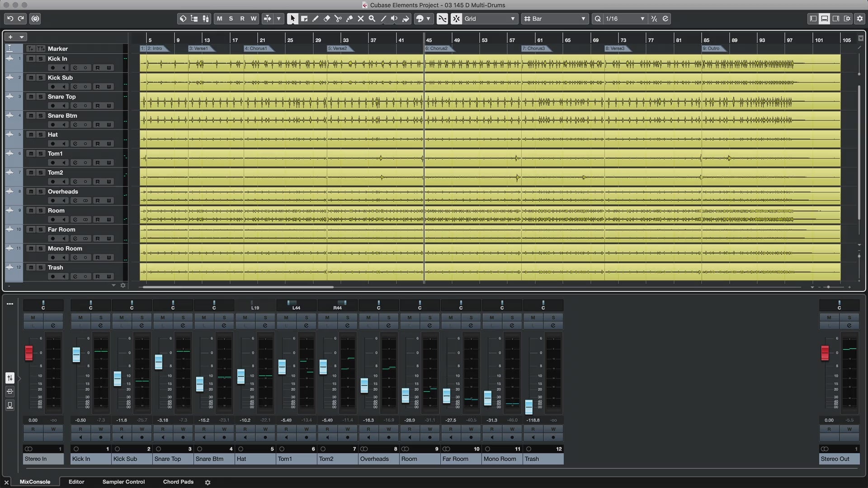Click the Tom1 pan control L44
The image size is (868, 488).
296,305
